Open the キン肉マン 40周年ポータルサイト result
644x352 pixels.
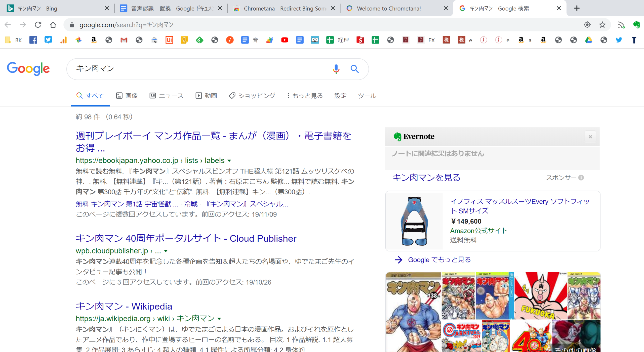click(186, 238)
